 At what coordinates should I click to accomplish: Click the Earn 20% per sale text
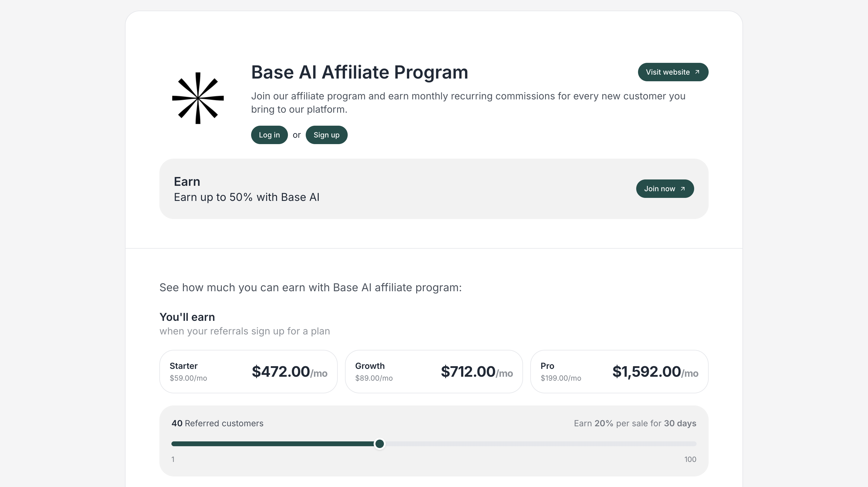click(635, 423)
